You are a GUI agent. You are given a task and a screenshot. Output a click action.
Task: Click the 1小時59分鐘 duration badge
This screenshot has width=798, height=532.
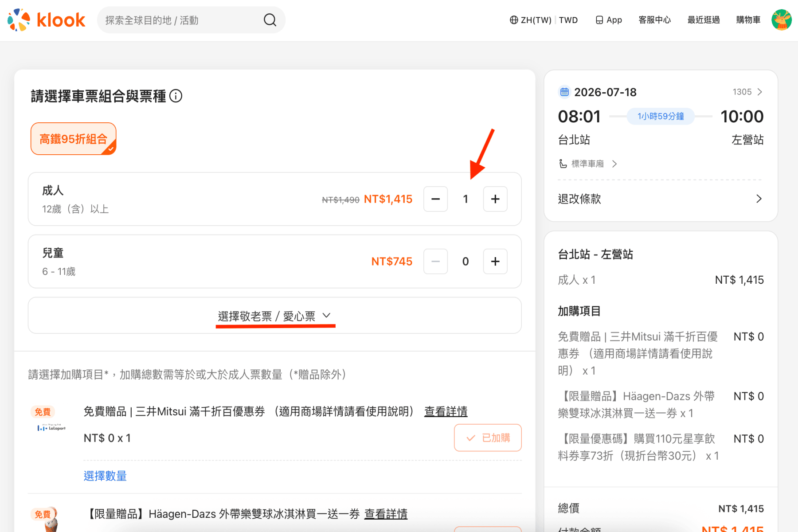[x=661, y=116]
